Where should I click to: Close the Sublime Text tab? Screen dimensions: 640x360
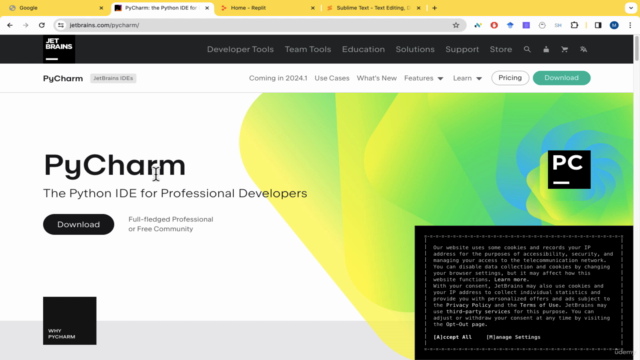point(418,8)
